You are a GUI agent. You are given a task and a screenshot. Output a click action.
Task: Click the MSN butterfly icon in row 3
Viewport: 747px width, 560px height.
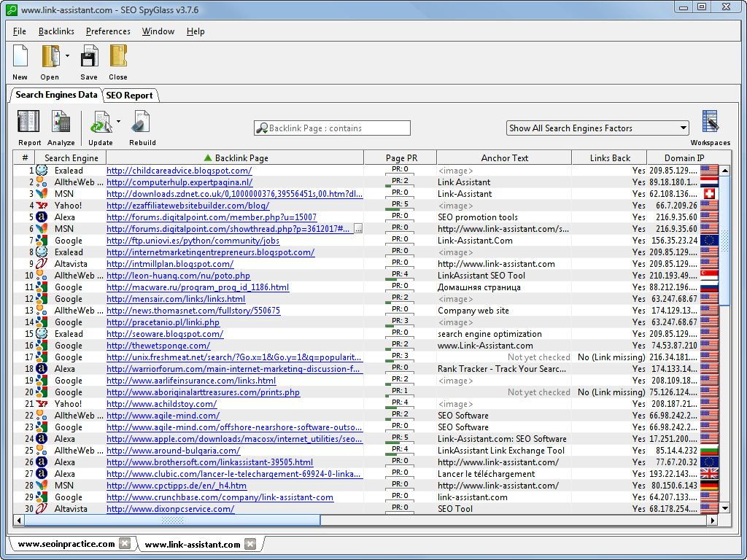(42, 194)
